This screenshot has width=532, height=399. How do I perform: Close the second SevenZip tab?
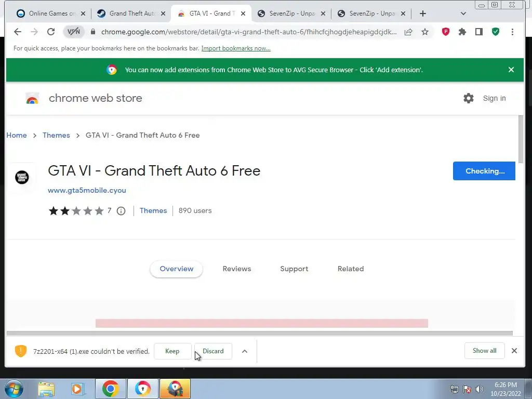pyautogui.click(x=403, y=14)
